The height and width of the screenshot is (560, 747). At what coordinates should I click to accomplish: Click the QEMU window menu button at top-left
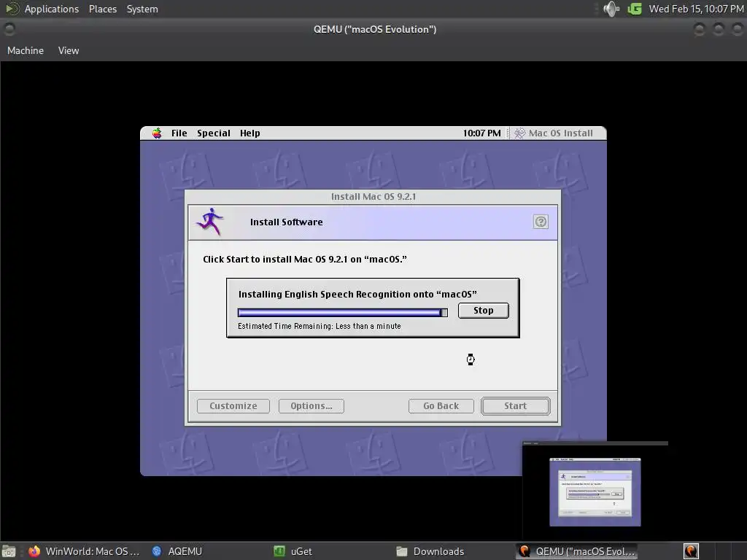pos(9,29)
